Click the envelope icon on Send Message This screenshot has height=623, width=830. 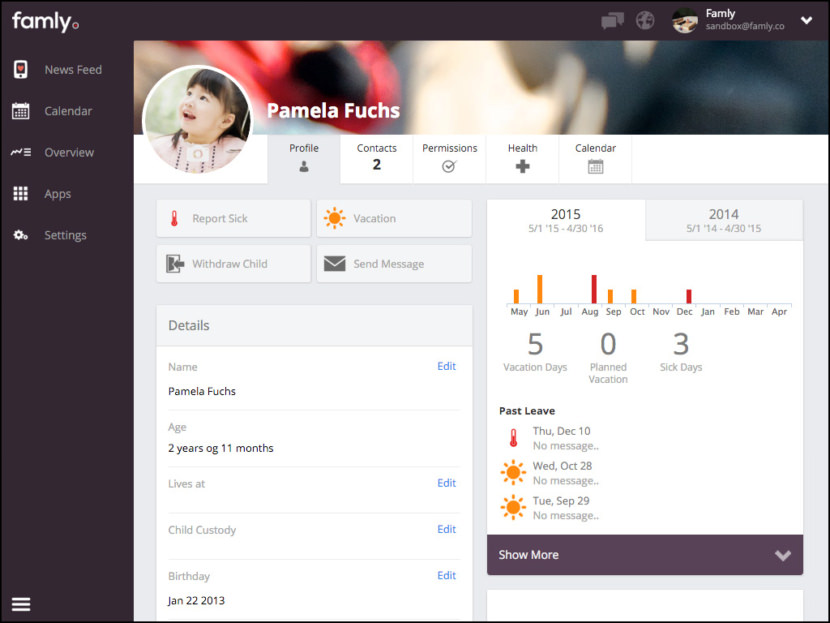(335, 264)
